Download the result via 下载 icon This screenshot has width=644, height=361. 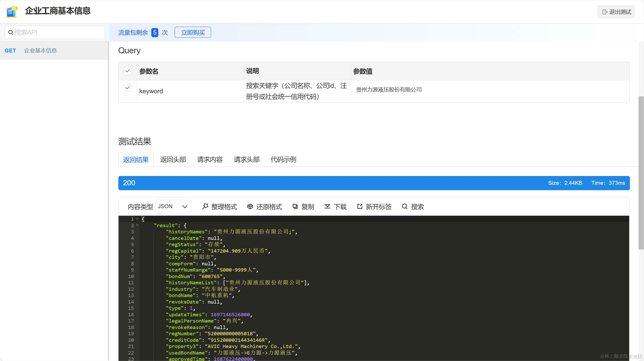click(x=327, y=206)
